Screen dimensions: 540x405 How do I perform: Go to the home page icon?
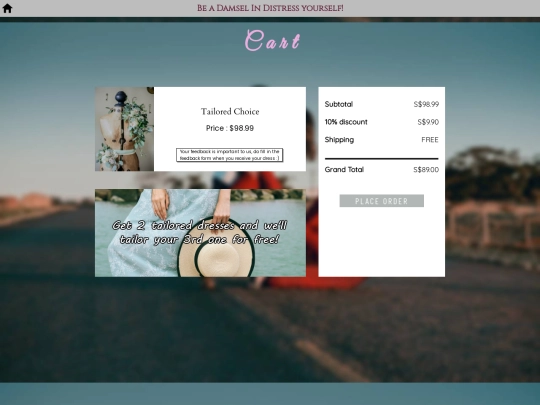(7, 8)
